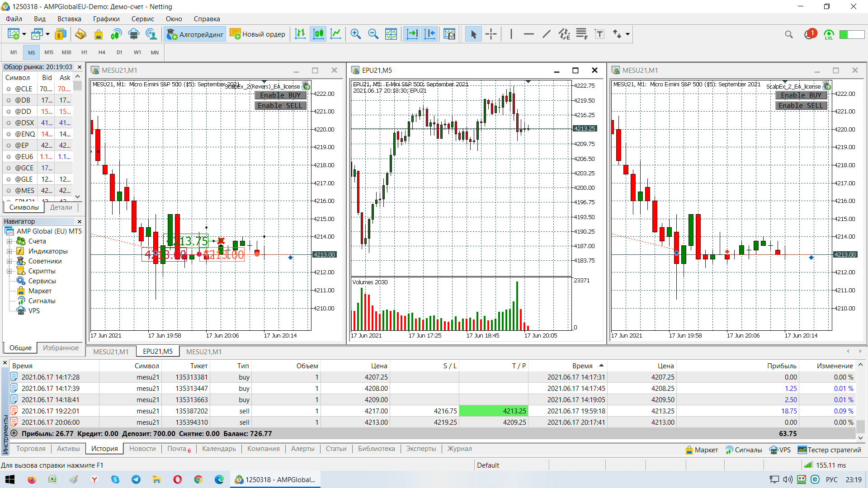Draw a vertical line tool

tap(511, 34)
